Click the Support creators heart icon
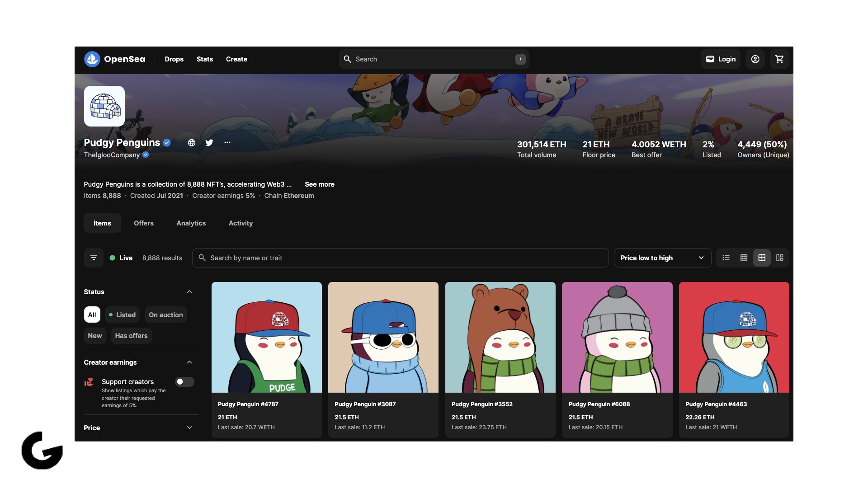The image size is (868, 488). 89,382
